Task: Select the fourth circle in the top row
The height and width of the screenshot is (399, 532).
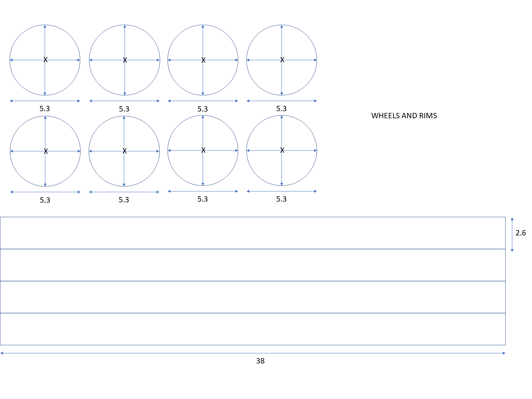Action: point(281,60)
